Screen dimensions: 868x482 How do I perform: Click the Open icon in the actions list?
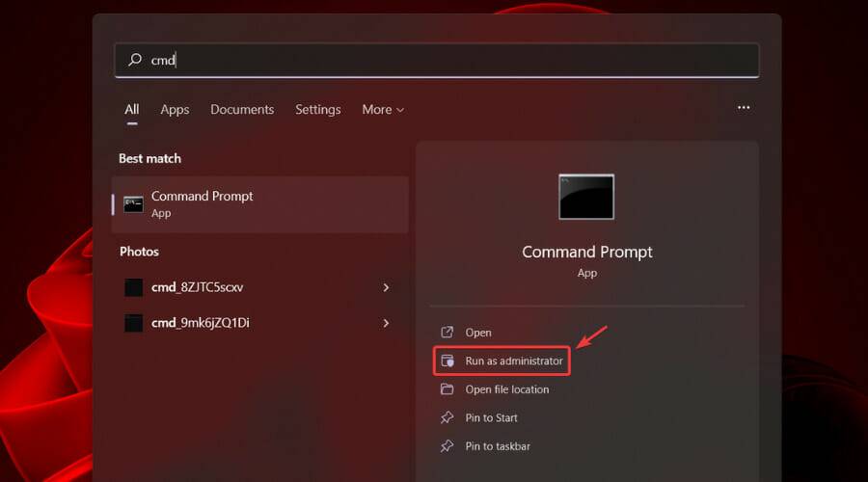447,333
